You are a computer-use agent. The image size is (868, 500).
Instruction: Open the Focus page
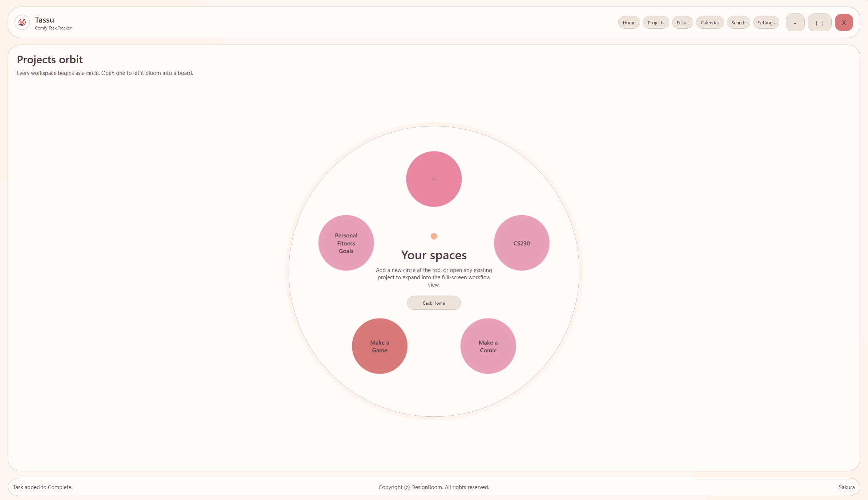[682, 23]
